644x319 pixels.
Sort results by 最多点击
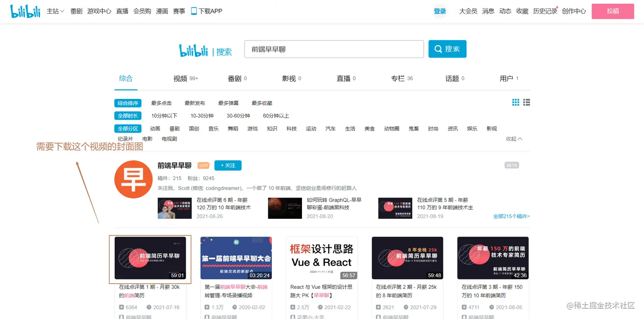pyautogui.click(x=161, y=103)
